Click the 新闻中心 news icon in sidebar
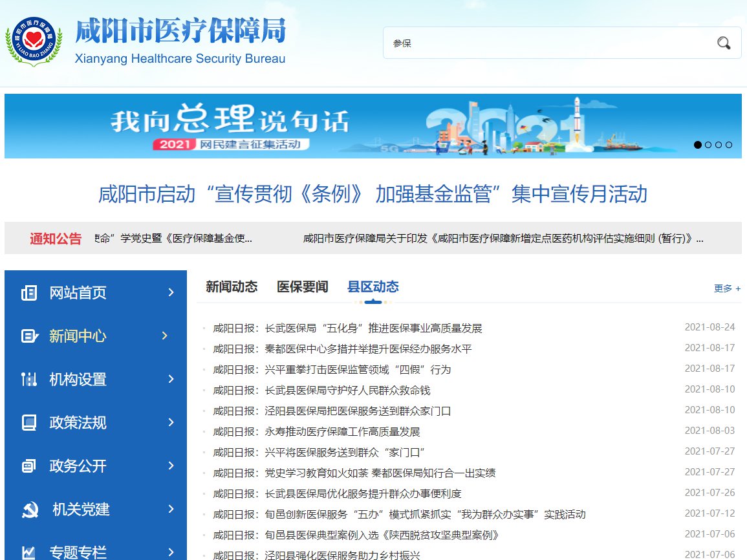 29,336
